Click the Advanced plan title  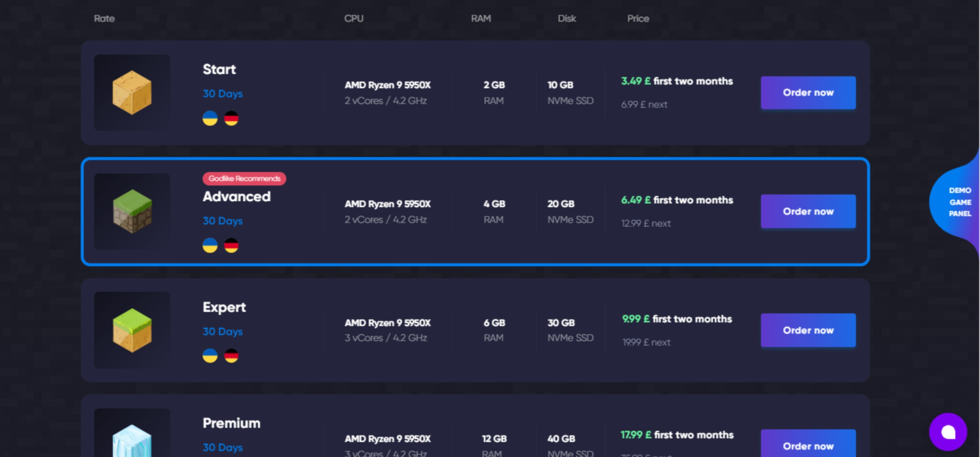[x=237, y=197]
